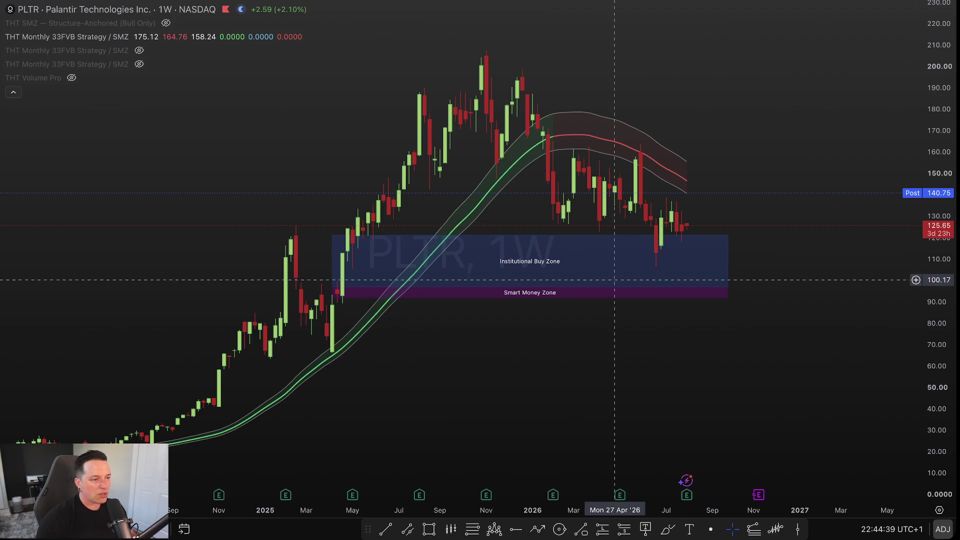
Task: Show the first hidden THT Monthly 33FVB indicator
Action: click(139, 50)
